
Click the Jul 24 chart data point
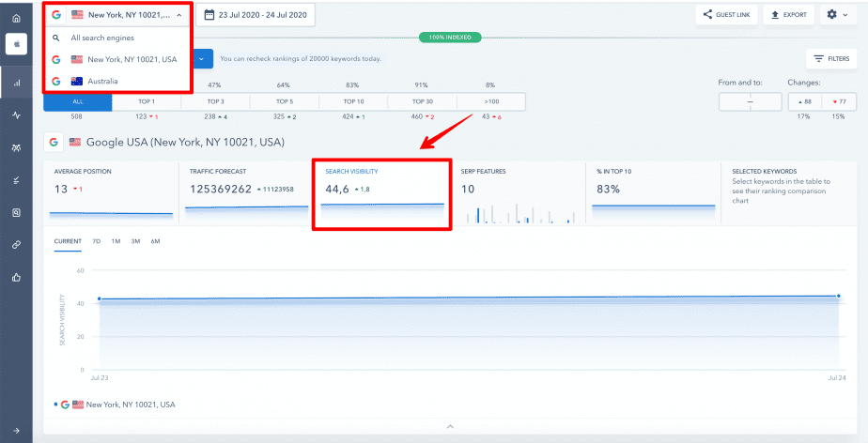[839, 296]
